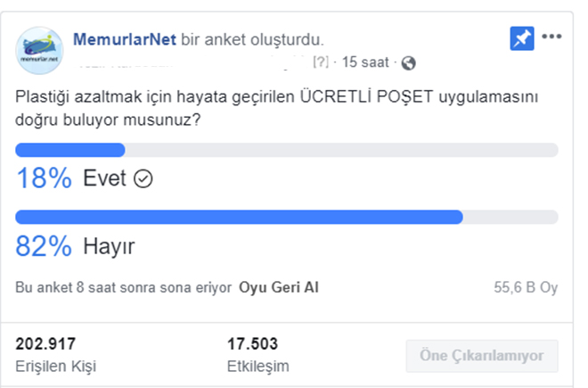Viewport: 588px width, 388px height.
Task: Click the poll question text
Action: [x=277, y=108]
